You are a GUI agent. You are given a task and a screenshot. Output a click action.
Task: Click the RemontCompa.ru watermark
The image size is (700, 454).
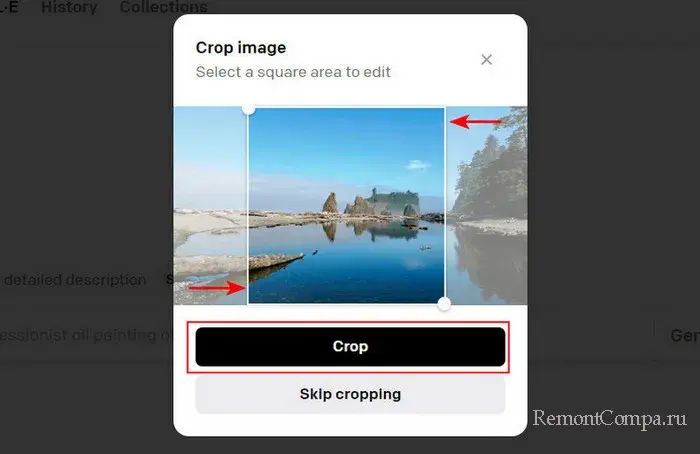[x=609, y=419]
